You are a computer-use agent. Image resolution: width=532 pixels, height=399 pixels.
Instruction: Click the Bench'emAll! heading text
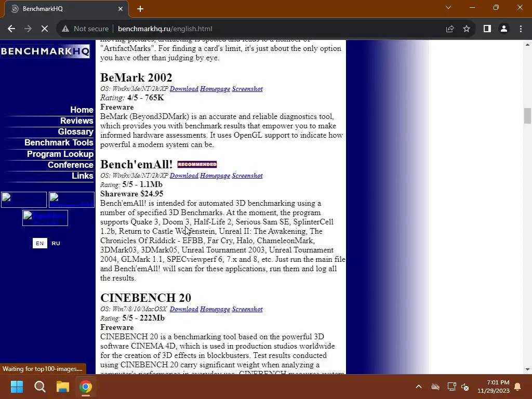tap(137, 164)
